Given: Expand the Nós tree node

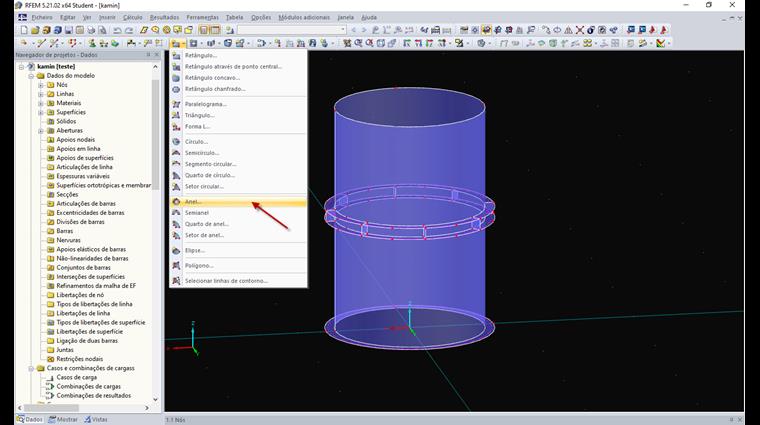Looking at the screenshot, I should click(41, 85).
